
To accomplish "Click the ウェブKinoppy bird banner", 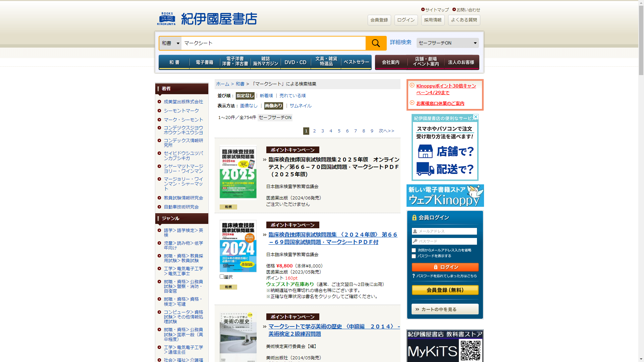I will tap(445, 196).
